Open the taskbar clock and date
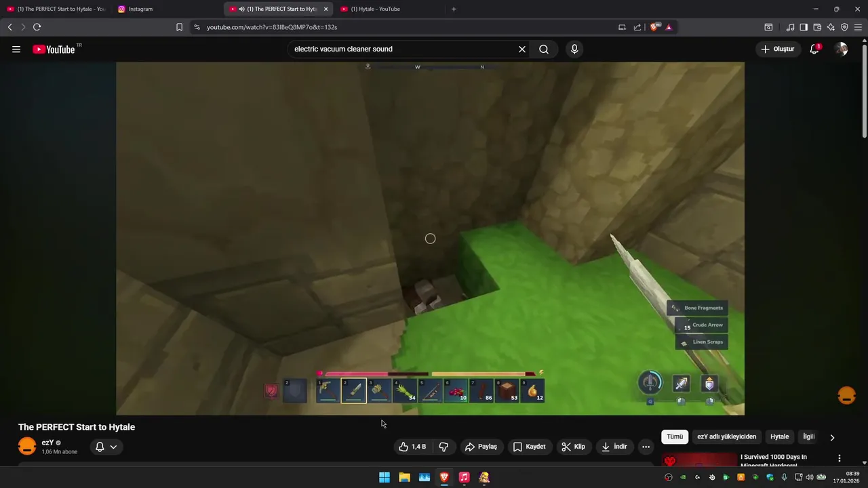This screenshot has width=868, height=488. click(x=848, y=477)
